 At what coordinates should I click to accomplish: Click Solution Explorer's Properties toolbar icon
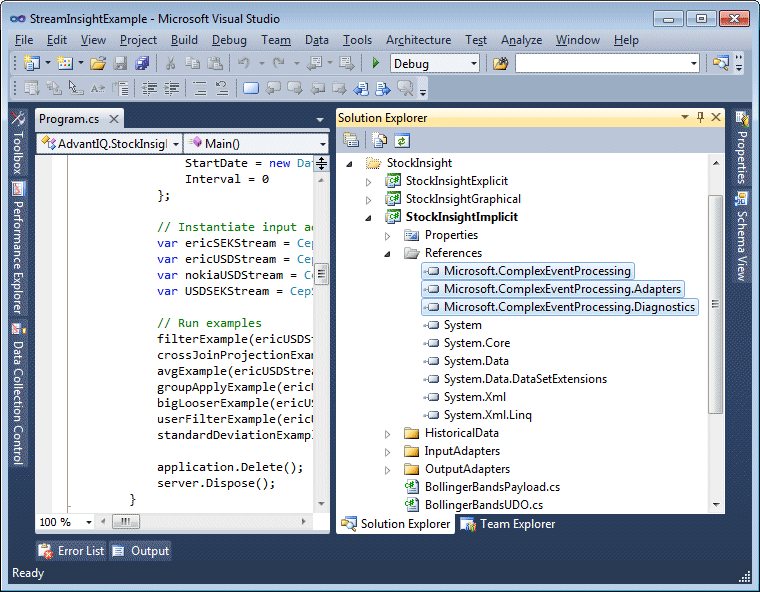point(351,141)
